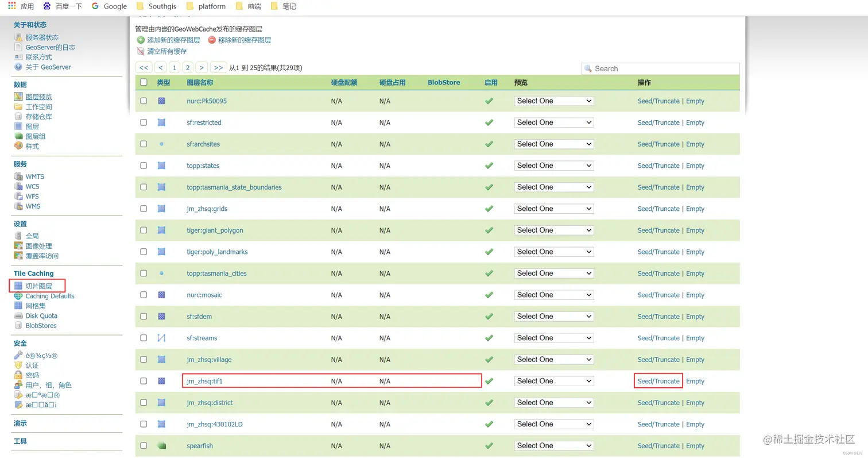
Task: Click the 服务器状态 warning icon
Action: coord(18,37)
